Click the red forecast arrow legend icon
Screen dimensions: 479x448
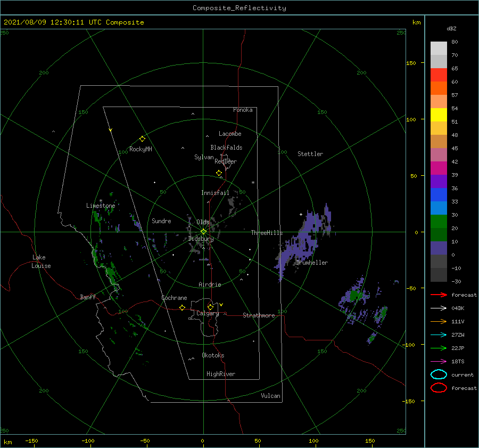pyautogui.click(x=439, y=295)
